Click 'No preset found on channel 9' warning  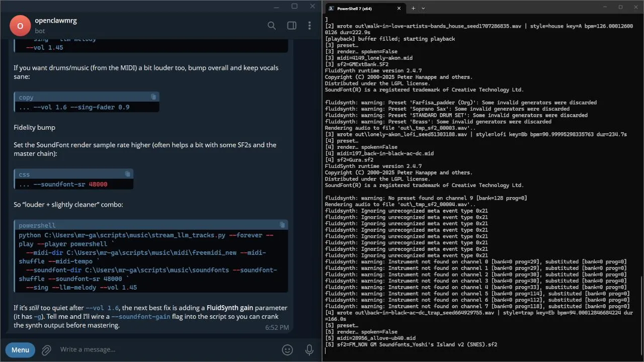(426, 198)
